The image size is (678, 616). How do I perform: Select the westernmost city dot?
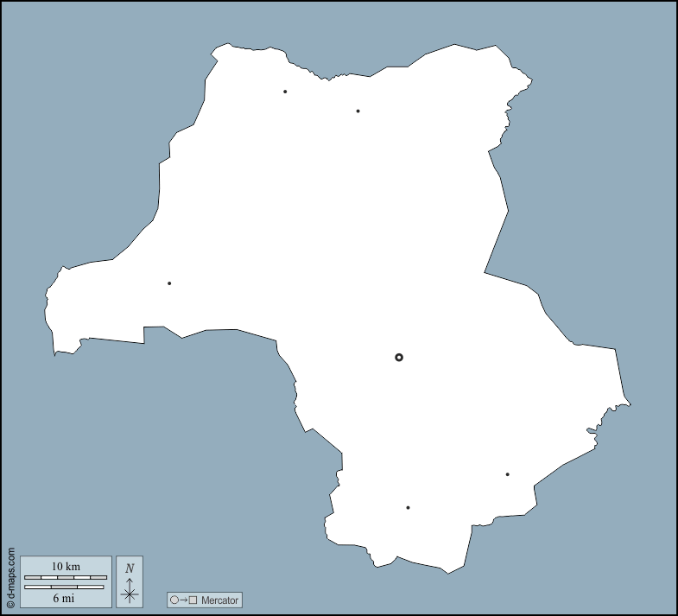pos(169,283)
